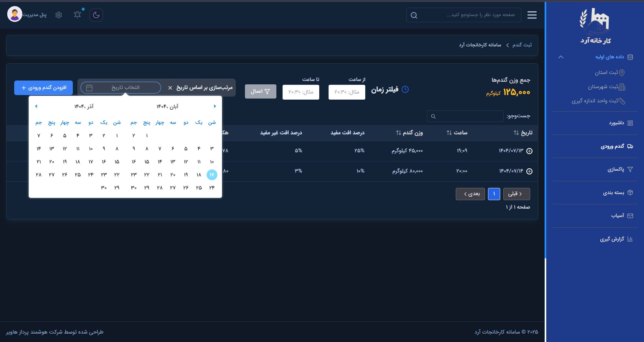The width and height of the screenshot is (644, 342).
Task: Open settings with the gear icon
Action: coord(59,15)
